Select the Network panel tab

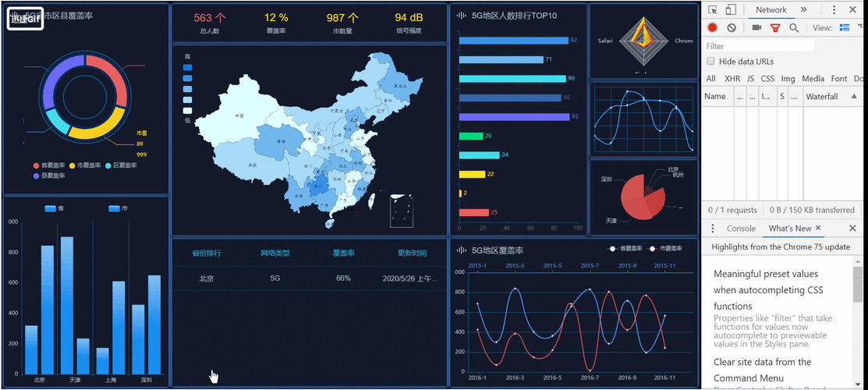tap(771, 10)
